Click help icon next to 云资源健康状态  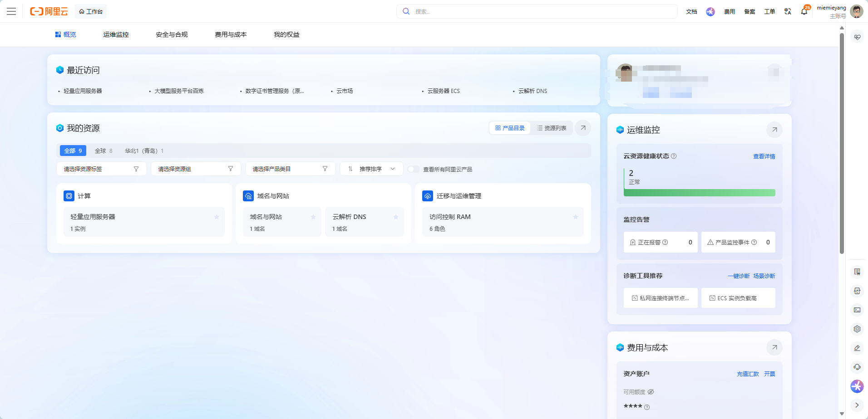tap(674, 156)
